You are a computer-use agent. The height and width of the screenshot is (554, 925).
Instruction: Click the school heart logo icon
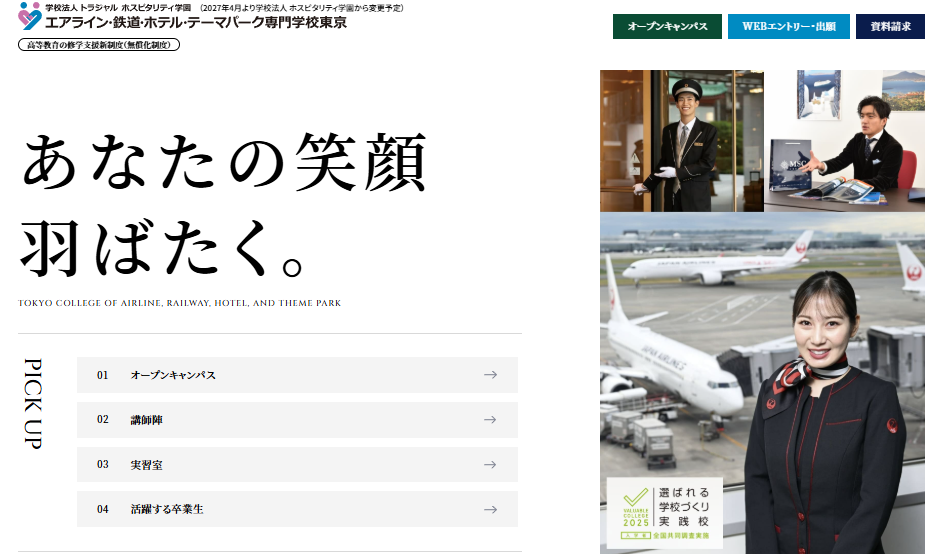[29, 16]
